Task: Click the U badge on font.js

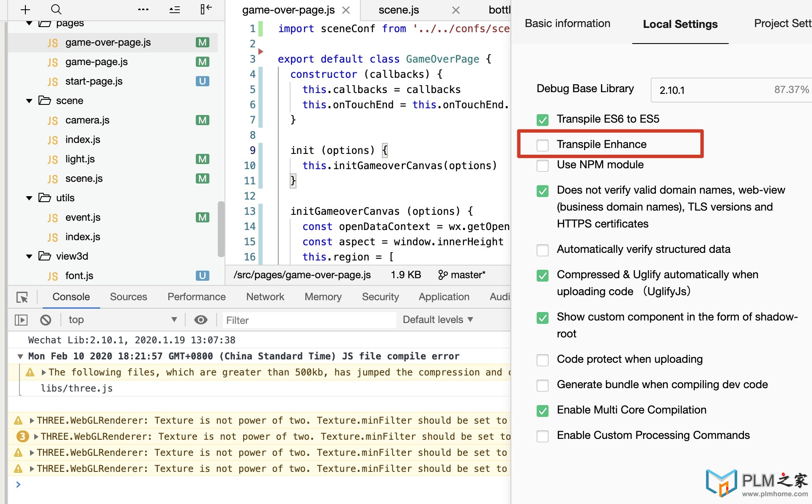Action: point(203,276)
